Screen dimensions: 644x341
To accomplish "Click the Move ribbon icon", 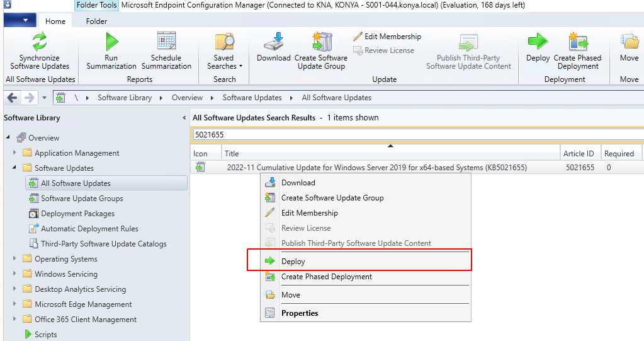I will pyautogui.click(x=630, y=42).
